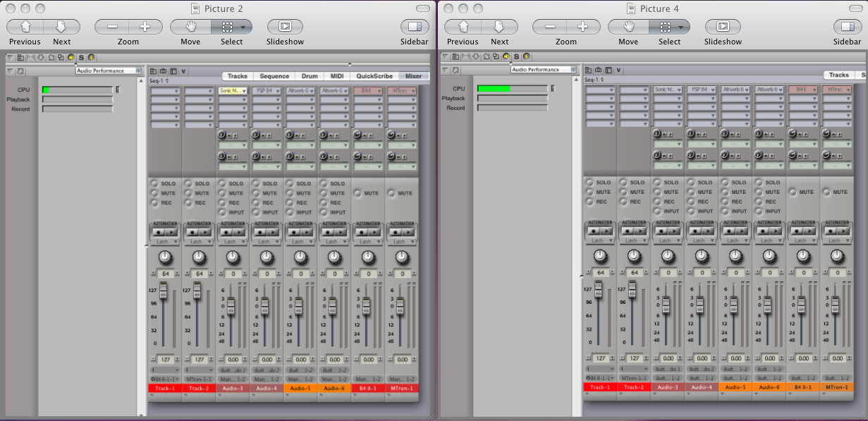Mute the MTron-1 channel in Picture 2
Screen dimensions: 868x421
pyautogui.click(x=391, y=193)
